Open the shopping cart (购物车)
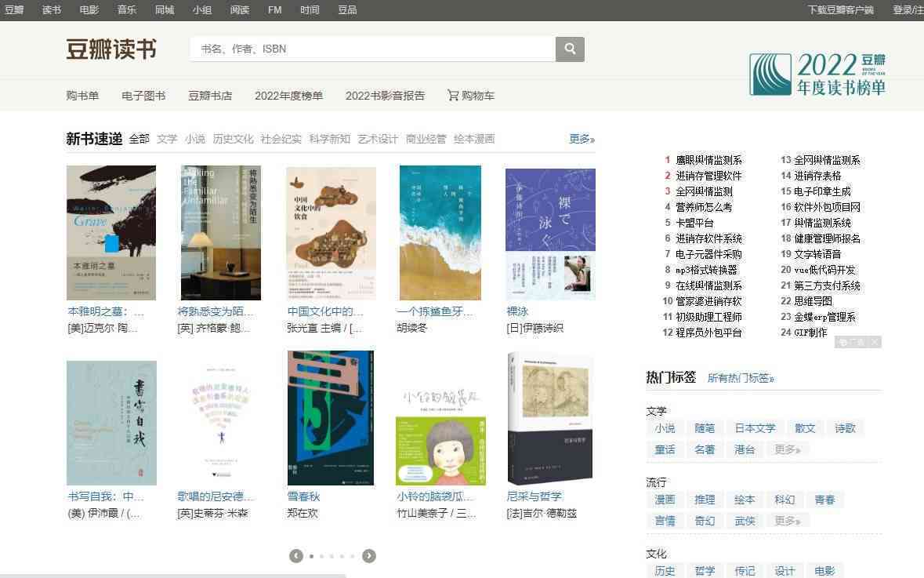This screenshot has height=578, width=924. click(x=471, y=96)
